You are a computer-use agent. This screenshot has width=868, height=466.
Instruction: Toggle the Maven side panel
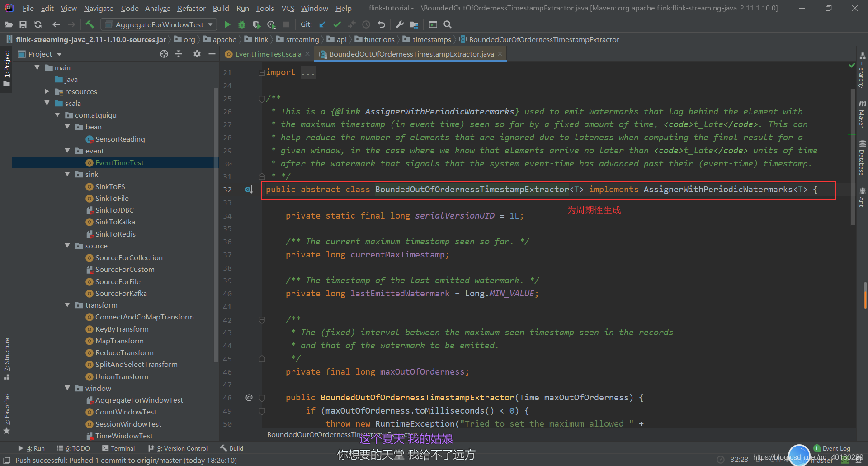click(x=862, y=115)
